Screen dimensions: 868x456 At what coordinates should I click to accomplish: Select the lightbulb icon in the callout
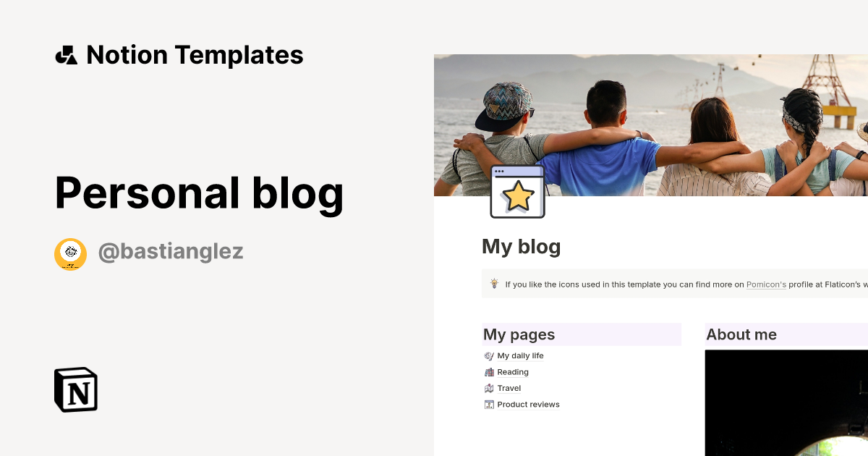494,284
